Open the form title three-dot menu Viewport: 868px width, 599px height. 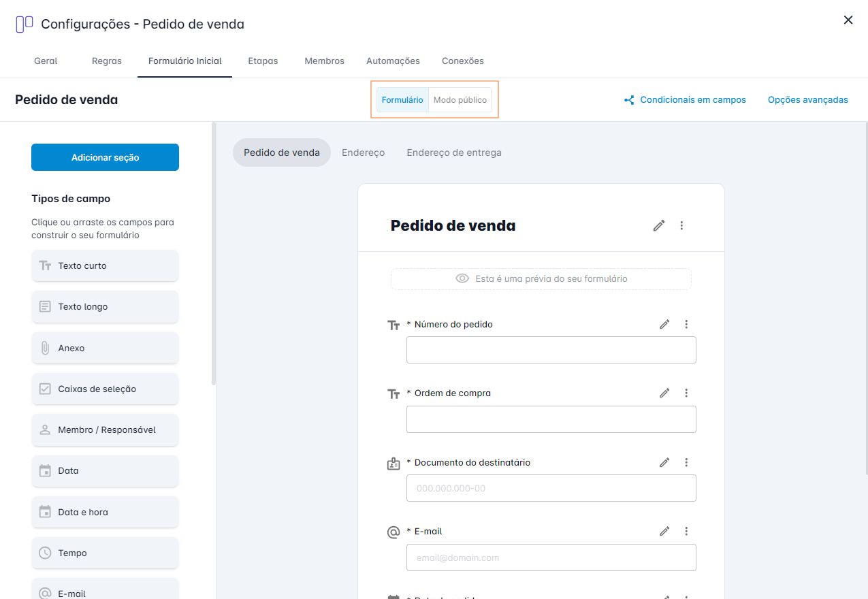click(681, 225)
